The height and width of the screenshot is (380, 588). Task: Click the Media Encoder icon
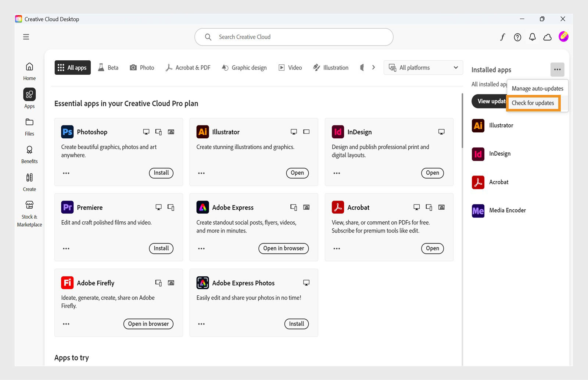[x=478, y=210]
